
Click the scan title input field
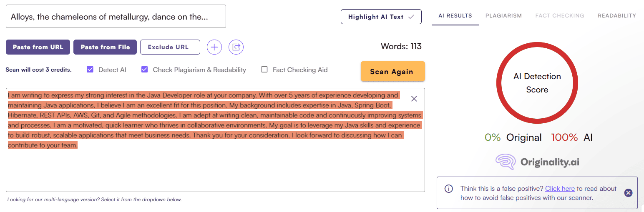click(116, 17)
